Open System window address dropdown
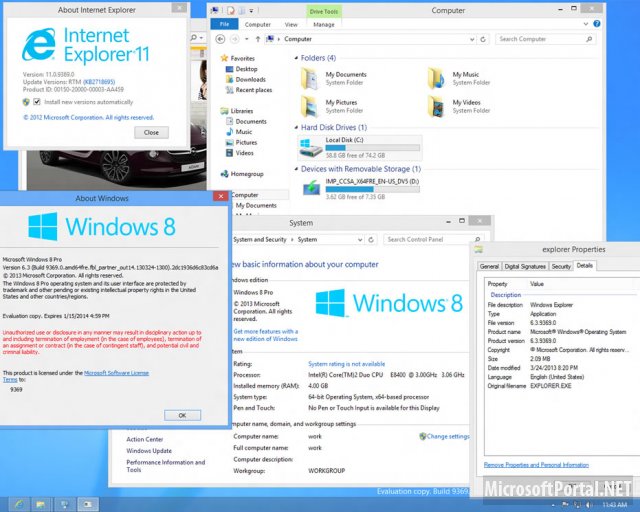640x512 pixels. pyautogui.click(x=360, y=240)
